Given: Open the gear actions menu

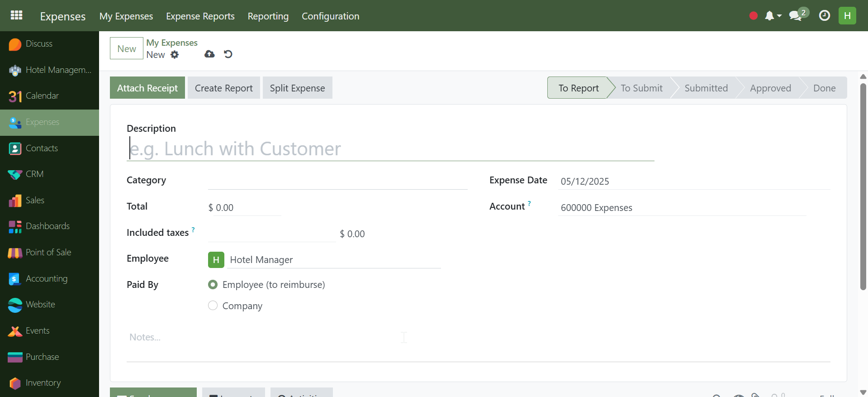Looking at the screenshot, I should click(x=175, y=55).
